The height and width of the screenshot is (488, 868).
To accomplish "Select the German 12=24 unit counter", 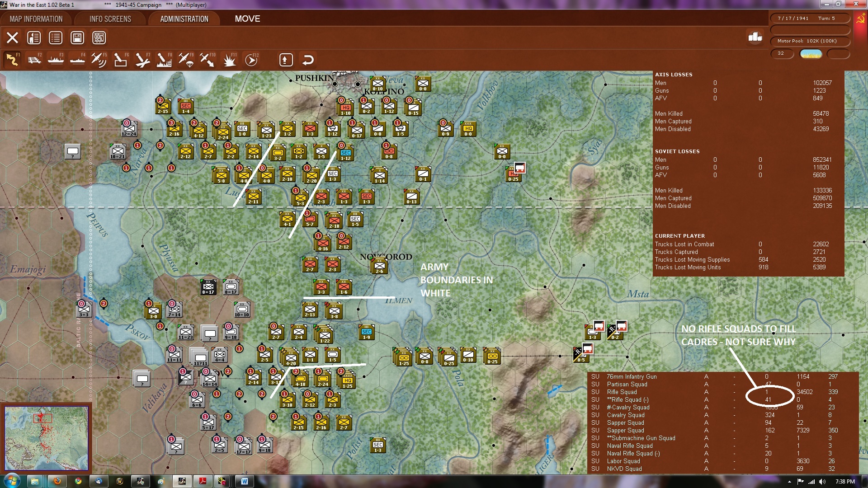I will point(128,129).
